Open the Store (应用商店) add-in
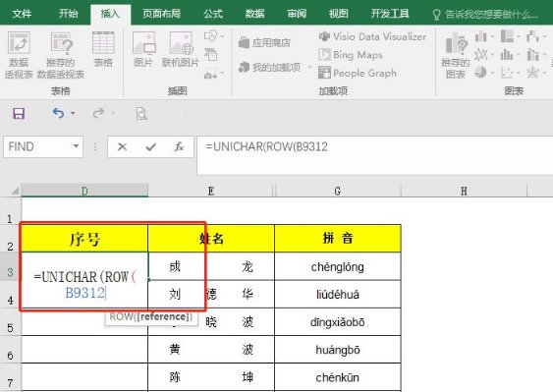The image size is (553, 392). point(264,43)
